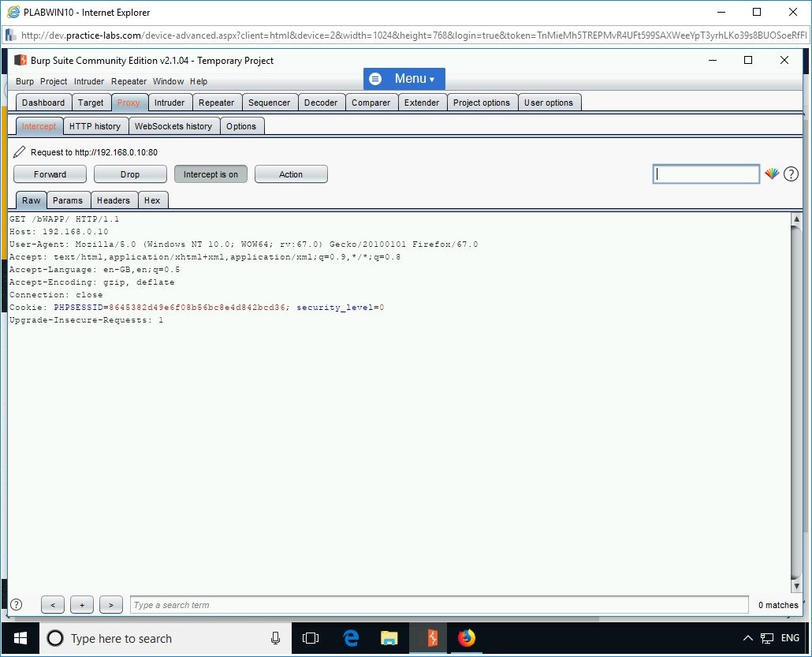Open the rainbow highlight color picker

click(x=772, y=174)
